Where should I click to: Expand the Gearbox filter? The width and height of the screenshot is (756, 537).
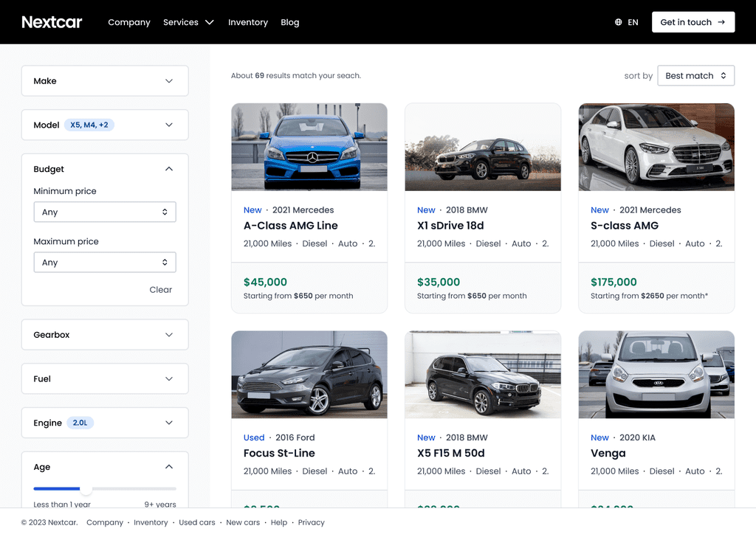point(105,335)
